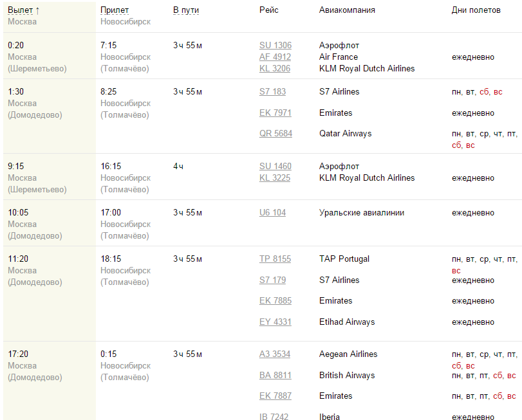Open S7 Airlines flight S7 179
522x420 pixels.
pos(272,280)
